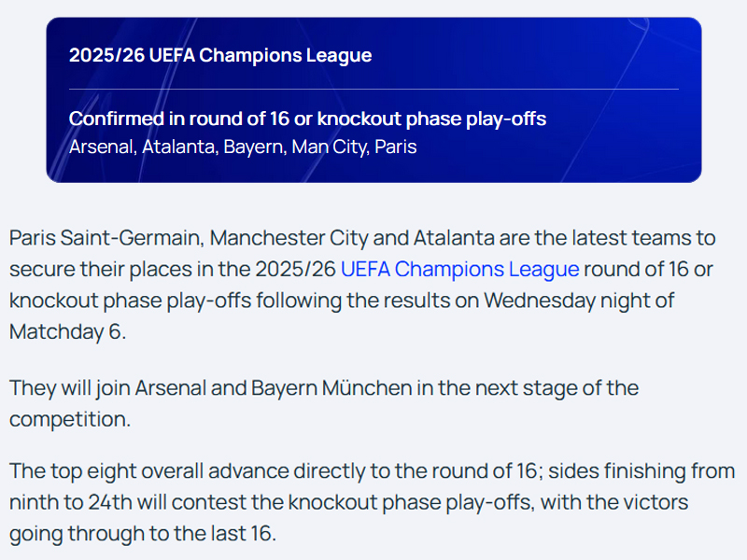
Task: Select Atalanta in the banner team list
Action: coord(177,147)
